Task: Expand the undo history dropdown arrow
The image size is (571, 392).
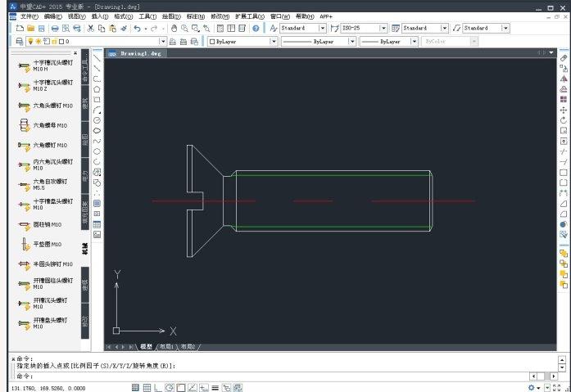Action: pos(146,29)
